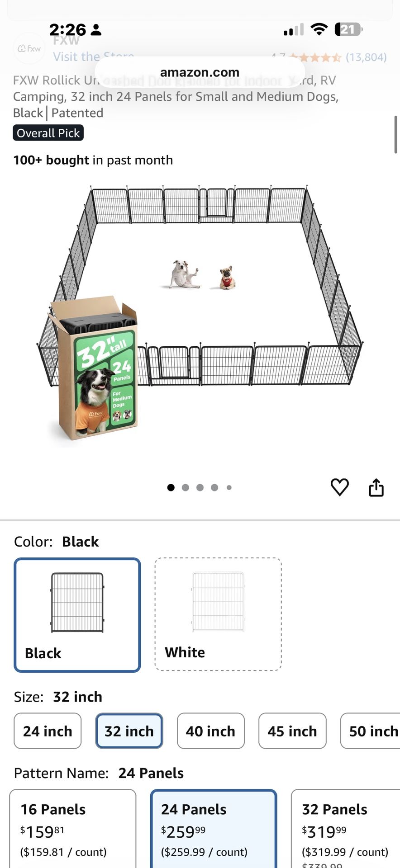Choose the 45 inch size
The height and width of the screenshot is (868, 400).
(x=292, y=731)
